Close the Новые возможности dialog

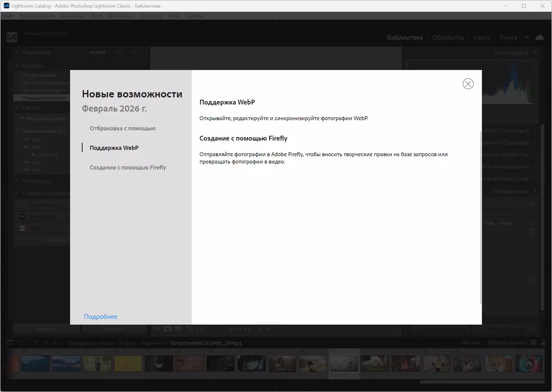(468, 84)
